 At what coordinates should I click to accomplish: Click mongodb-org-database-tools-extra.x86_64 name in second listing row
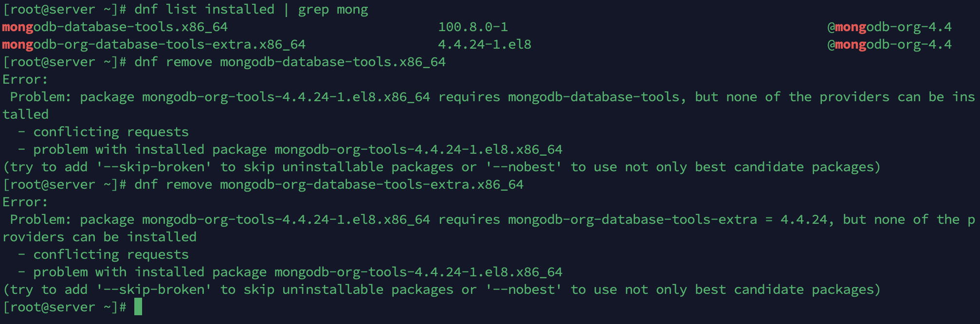(154, 44)
